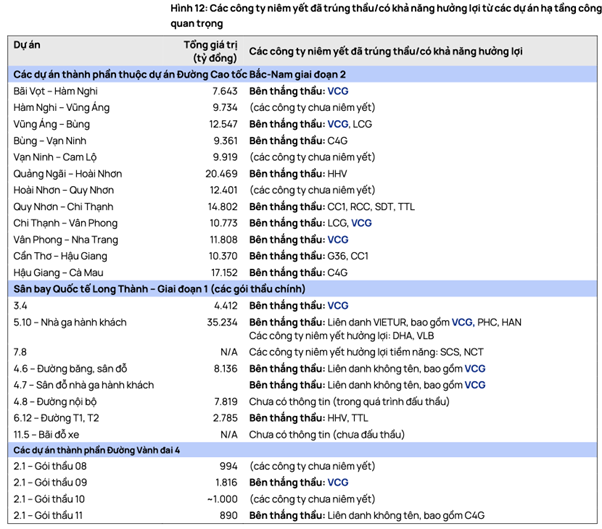
Task: Click the value 994
Action: [x=228, y=466]
